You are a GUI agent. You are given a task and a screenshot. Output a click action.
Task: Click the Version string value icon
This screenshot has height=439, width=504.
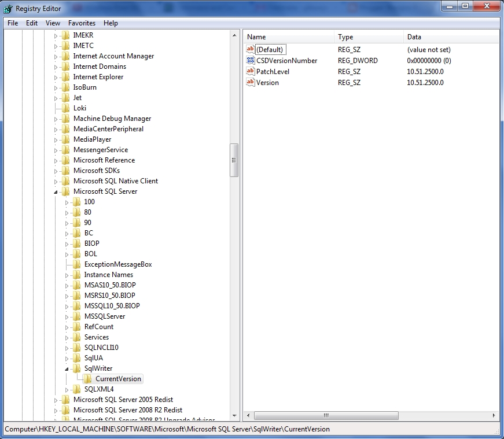(250, 82)
